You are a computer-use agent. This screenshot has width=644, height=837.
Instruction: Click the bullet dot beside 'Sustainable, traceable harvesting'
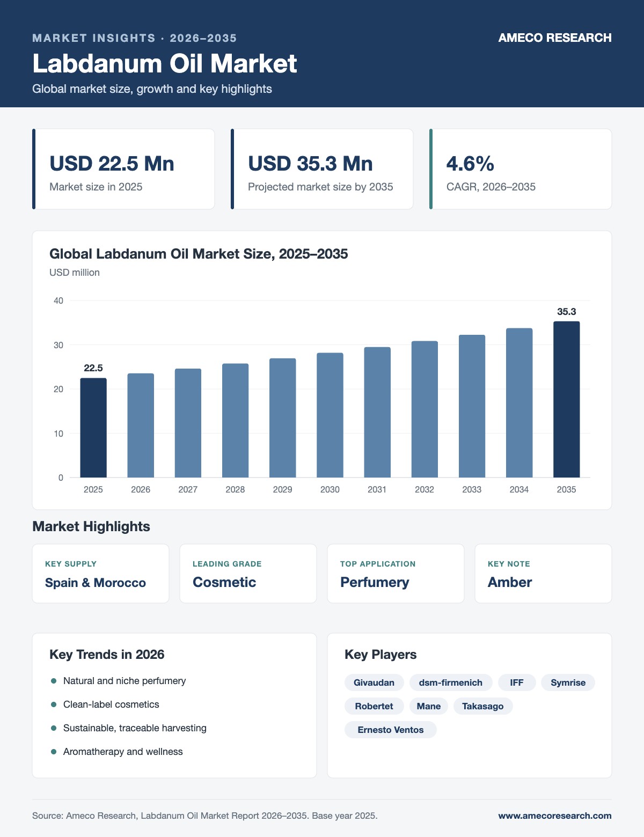click(x=54, y=728)
